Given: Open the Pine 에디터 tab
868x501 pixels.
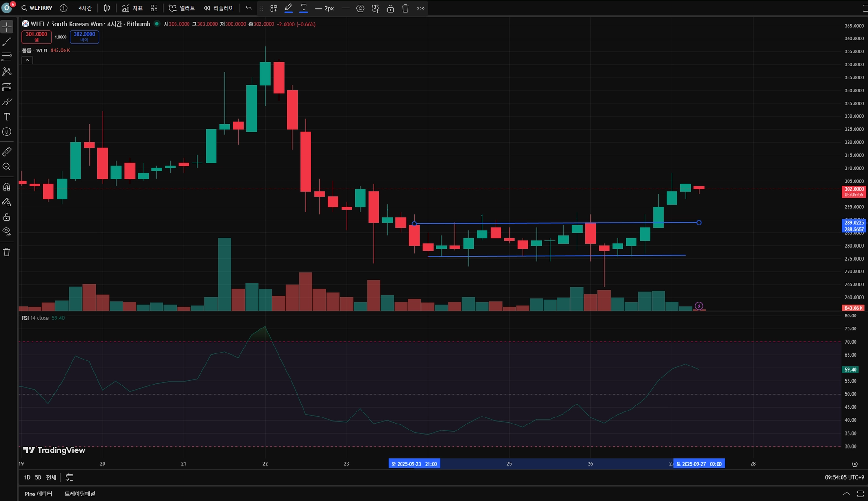Looking at the screenshot, I should point(38,494).
